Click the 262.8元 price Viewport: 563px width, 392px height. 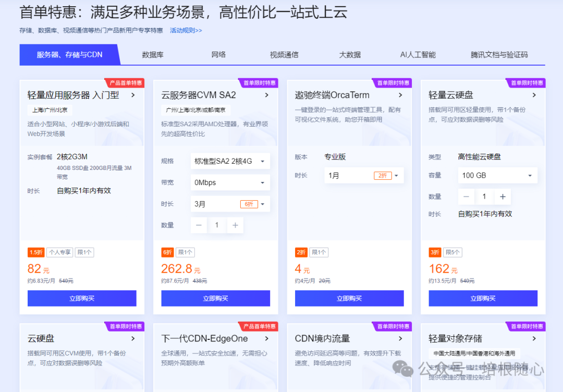[x=180, y=268]
